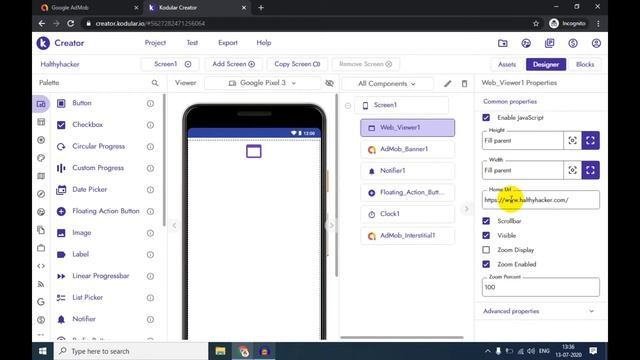The height and width of the screenshot is (360, 640).
Task: Toggle hidden components visibility eye icon
Action: pyautogui.click(x=329, y=83)
